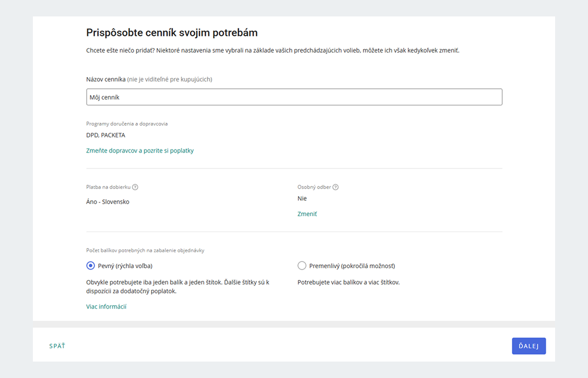Click the Obvykle potrebujete iba jeden balík description
This screenshot has width=588, height=378.
click(x=178, y=287)
